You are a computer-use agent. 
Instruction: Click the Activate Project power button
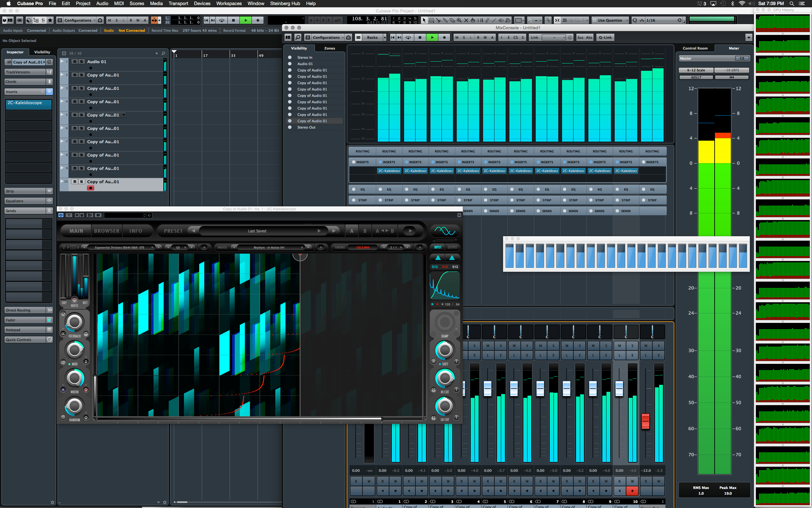[x=4, y=20]
